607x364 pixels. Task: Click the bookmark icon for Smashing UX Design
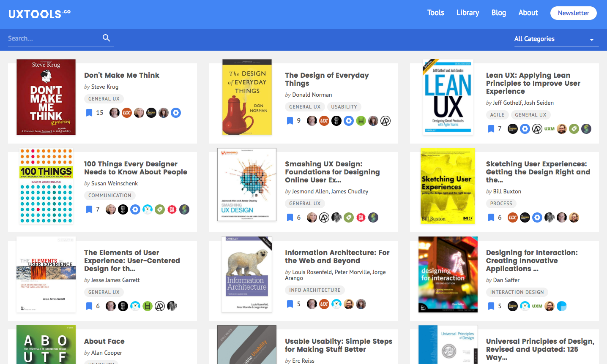(290, 217)
